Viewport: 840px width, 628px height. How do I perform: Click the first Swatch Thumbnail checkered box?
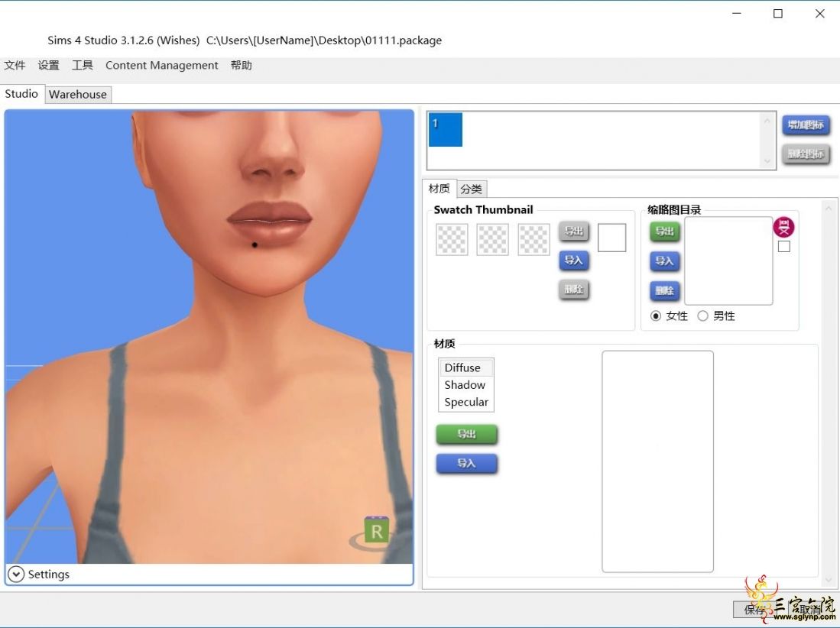coord(452,239)
